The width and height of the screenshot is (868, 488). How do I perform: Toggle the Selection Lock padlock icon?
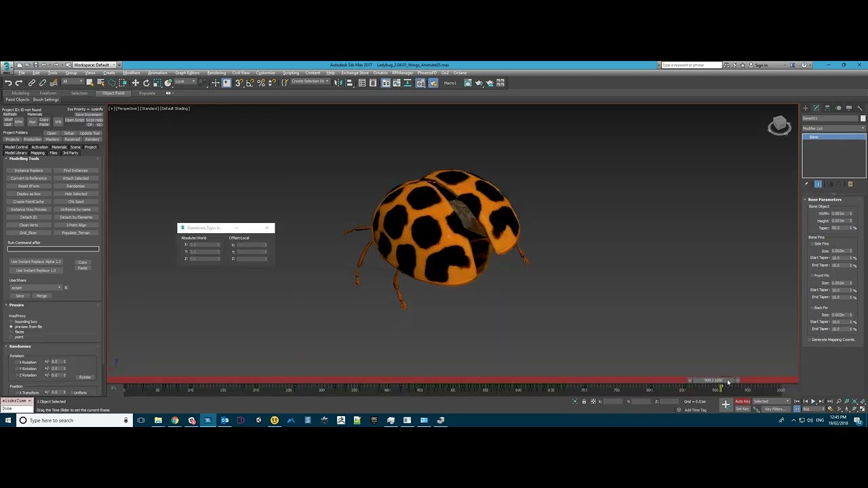click(584, 401)
